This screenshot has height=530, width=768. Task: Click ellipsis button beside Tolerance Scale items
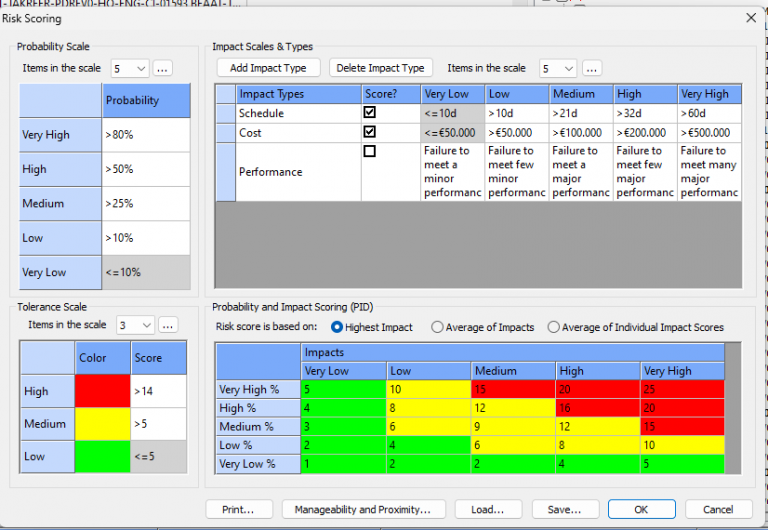[169, 325]
